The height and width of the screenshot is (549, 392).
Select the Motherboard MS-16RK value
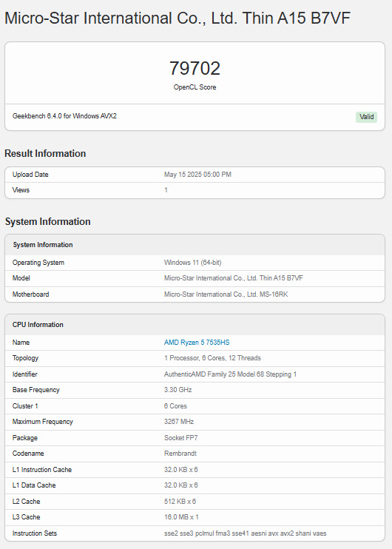click(226, 294)
